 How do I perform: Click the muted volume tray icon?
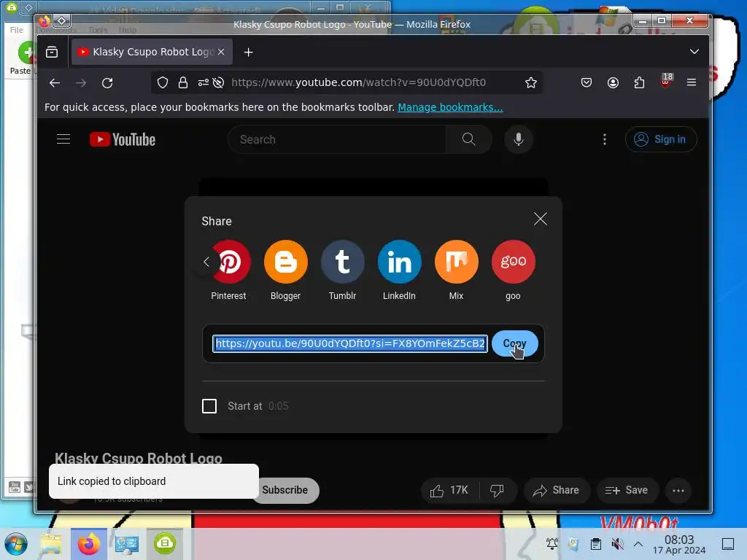(617, 544)
